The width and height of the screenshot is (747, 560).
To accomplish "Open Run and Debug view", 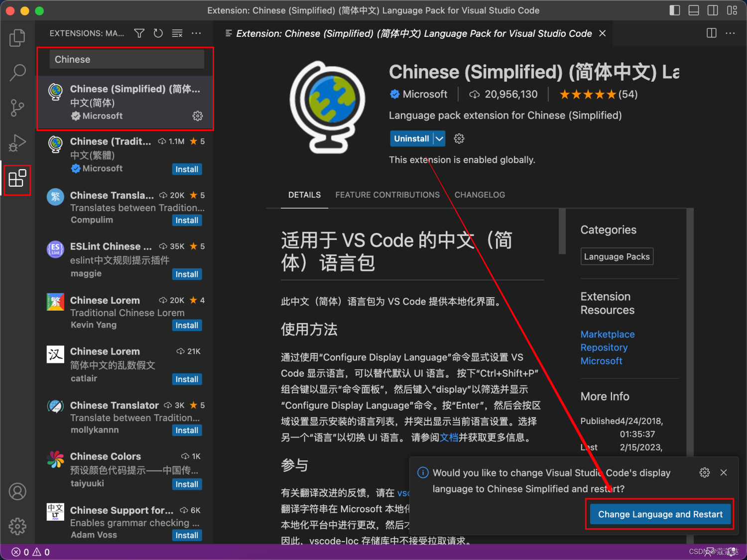I will 17,143.
